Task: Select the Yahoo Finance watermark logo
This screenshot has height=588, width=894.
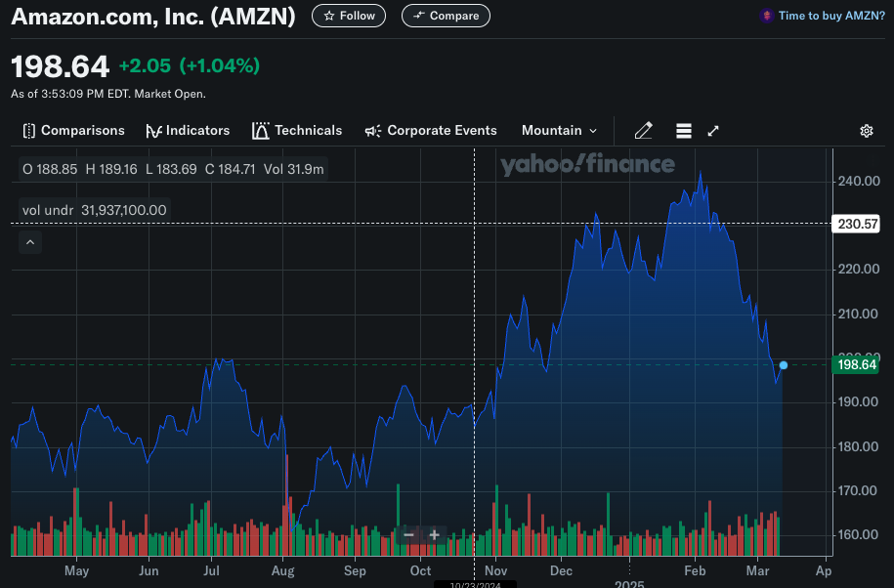Action: pyautogui.click(x=586, y=165)
